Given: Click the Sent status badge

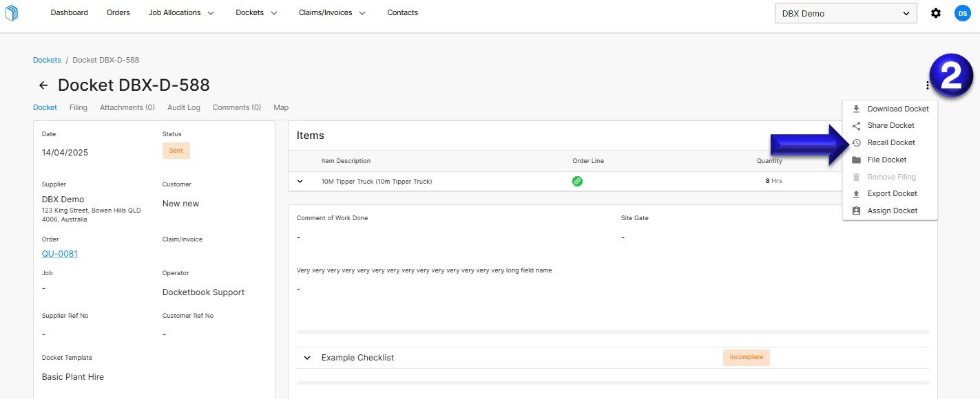Looking at the screenshot, I should (176, 151).
